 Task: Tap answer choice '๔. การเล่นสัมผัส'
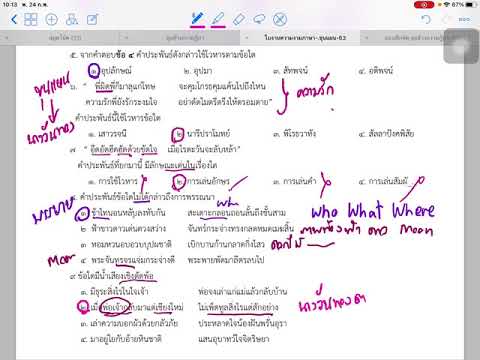click(383, 181)
